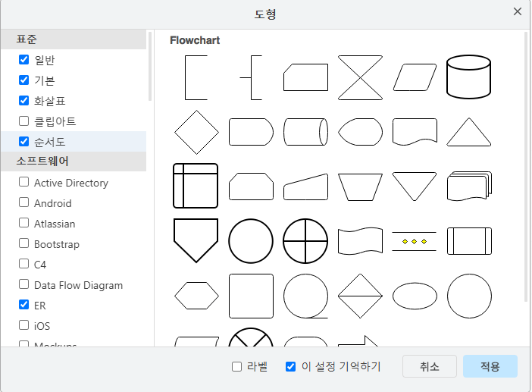Click the shape preview panel scrollbar

tap(527, 166)
